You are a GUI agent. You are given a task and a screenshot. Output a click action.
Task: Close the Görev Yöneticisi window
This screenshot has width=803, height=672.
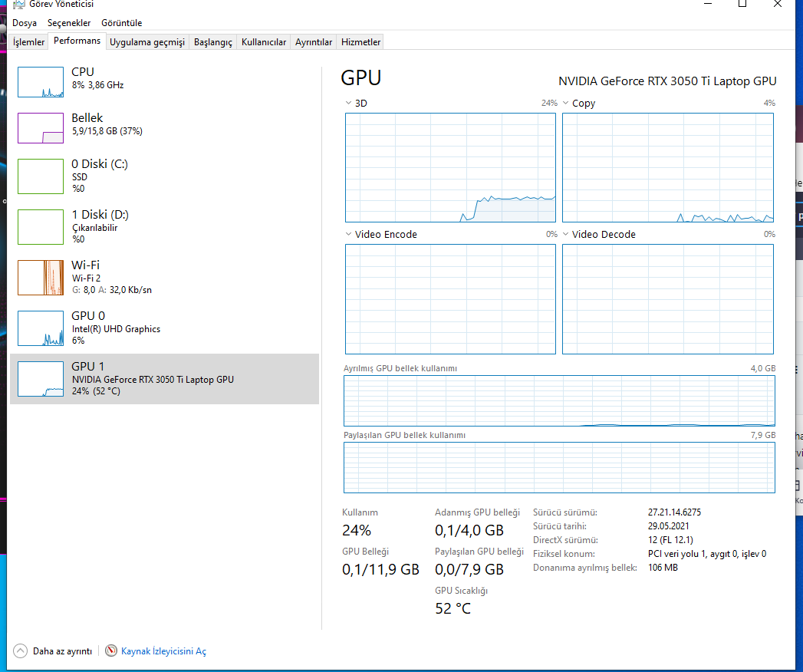click(778, 4)
